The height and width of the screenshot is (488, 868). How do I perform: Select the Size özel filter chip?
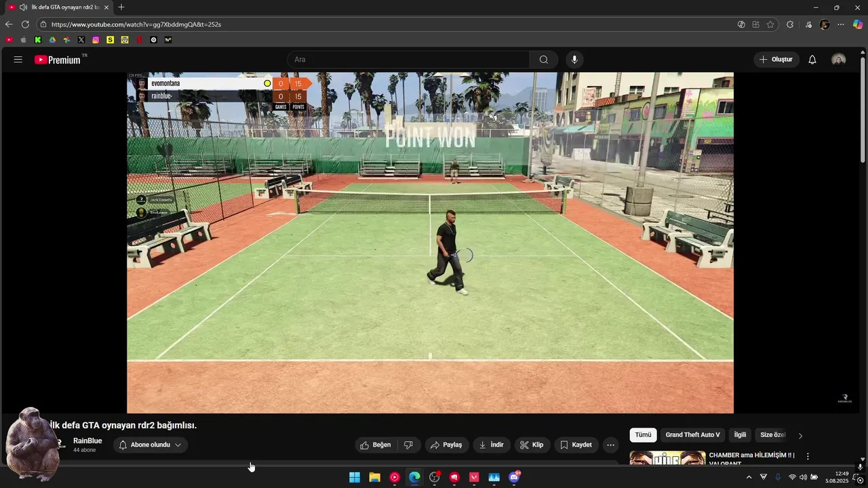pos(772,435)
